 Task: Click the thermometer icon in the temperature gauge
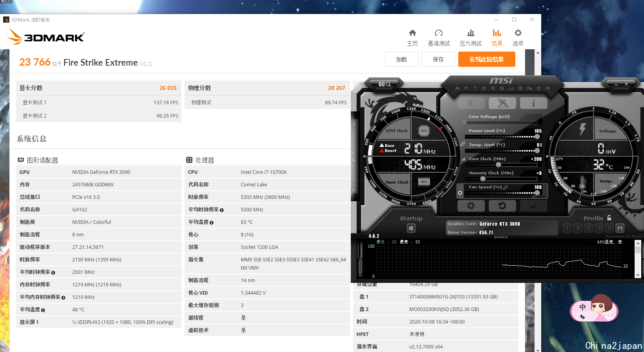pos(582,182)
